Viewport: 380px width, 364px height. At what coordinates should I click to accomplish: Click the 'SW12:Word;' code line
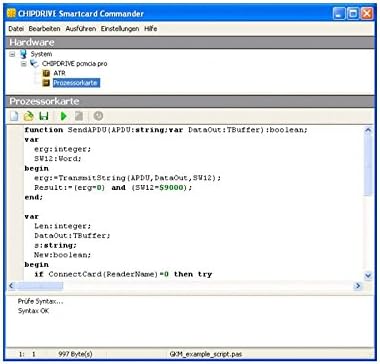(58, 159)
